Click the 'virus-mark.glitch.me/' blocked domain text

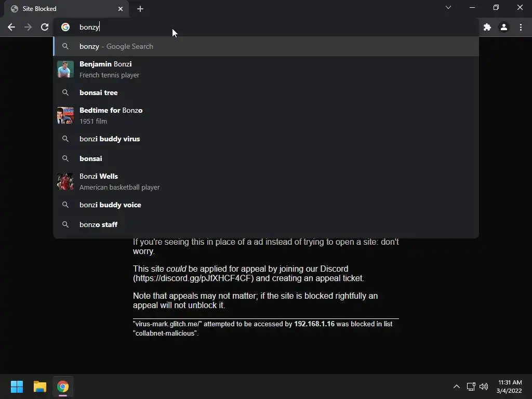[x=167, y=324]
